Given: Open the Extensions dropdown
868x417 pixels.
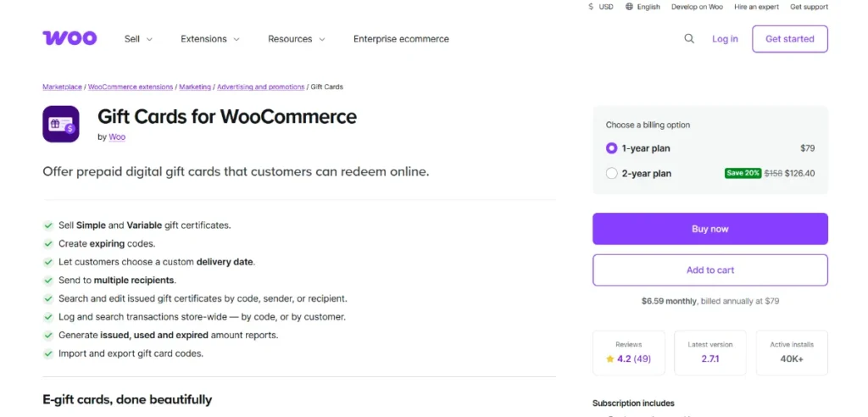Looking at the screenshot, I should pyautogui.click(x=210, y=39).
